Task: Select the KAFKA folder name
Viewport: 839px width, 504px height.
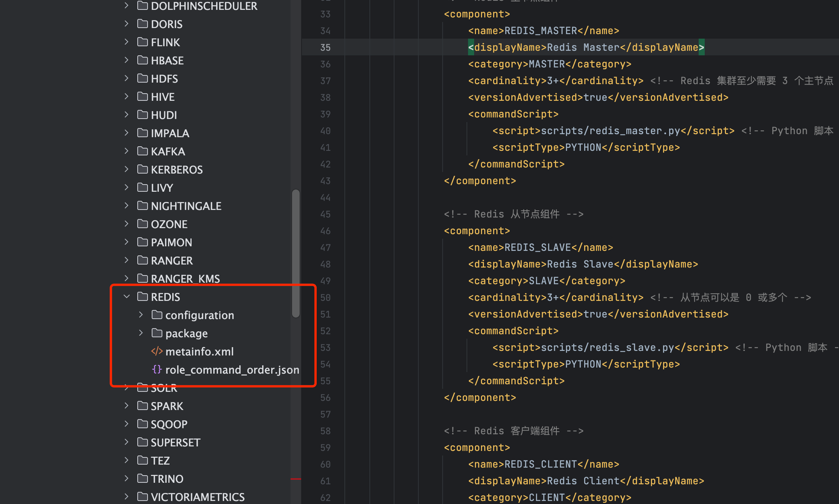Action: 168,152
